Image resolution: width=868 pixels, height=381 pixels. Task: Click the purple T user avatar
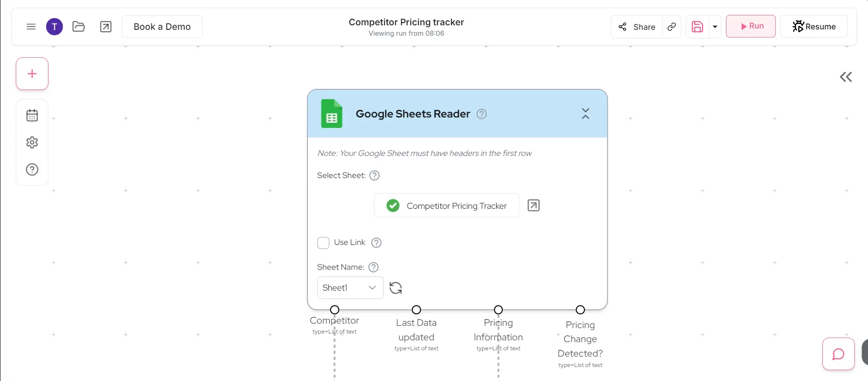55,27
